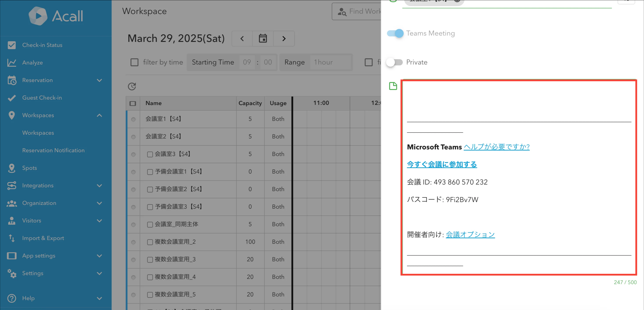Click the Organization people icon

tap(11, 203)
